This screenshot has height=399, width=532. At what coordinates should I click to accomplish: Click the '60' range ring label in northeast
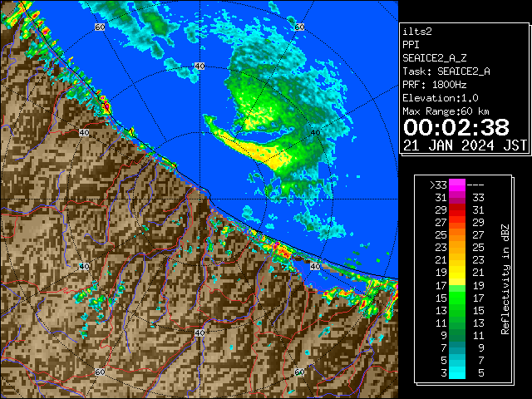click(x=299, y=27)
